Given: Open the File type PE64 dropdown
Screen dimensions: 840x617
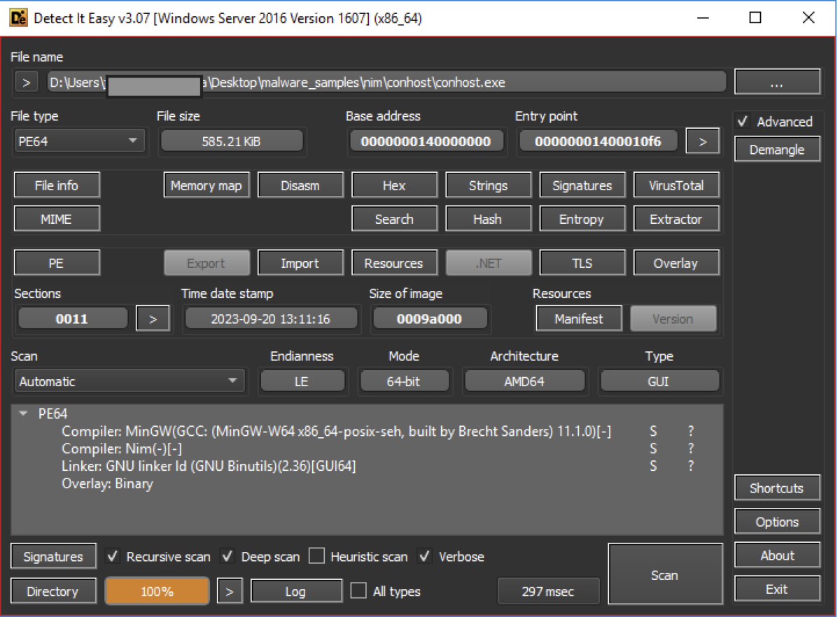Looking at the screenshot, I should 79,141.
